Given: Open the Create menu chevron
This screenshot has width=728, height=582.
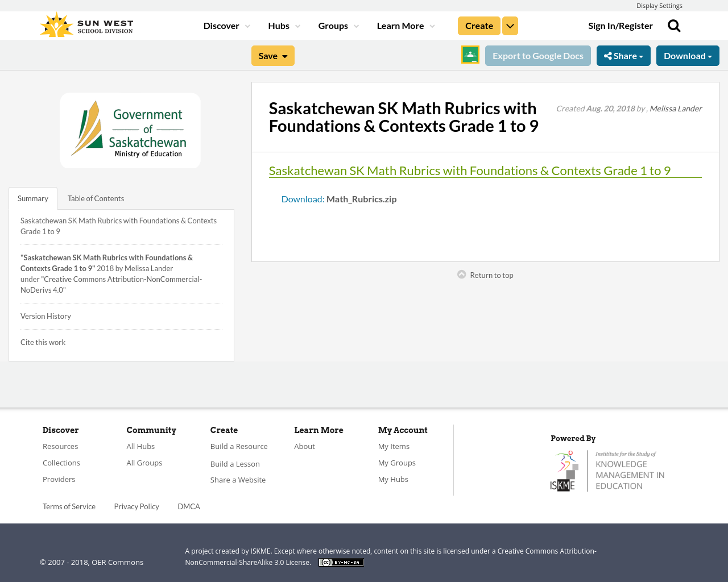Looking at the screenshot, I should pos(510,24).
